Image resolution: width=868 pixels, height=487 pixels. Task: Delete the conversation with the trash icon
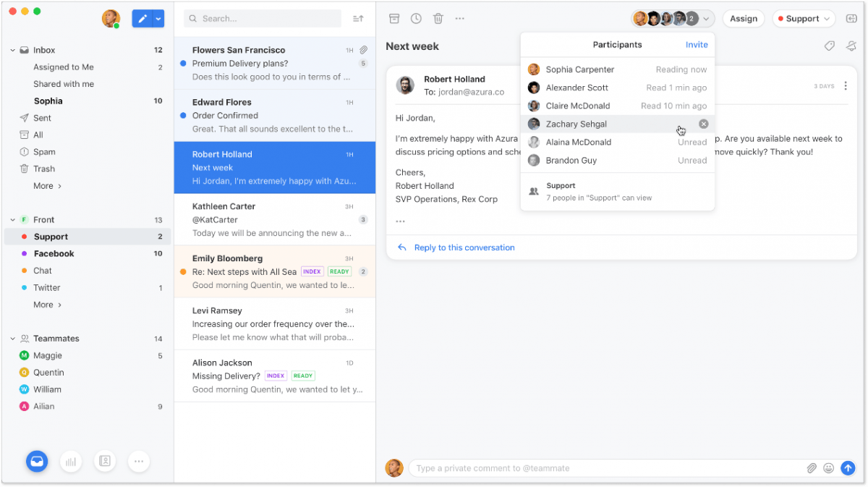pyautogui.click(x=438, y=18)
